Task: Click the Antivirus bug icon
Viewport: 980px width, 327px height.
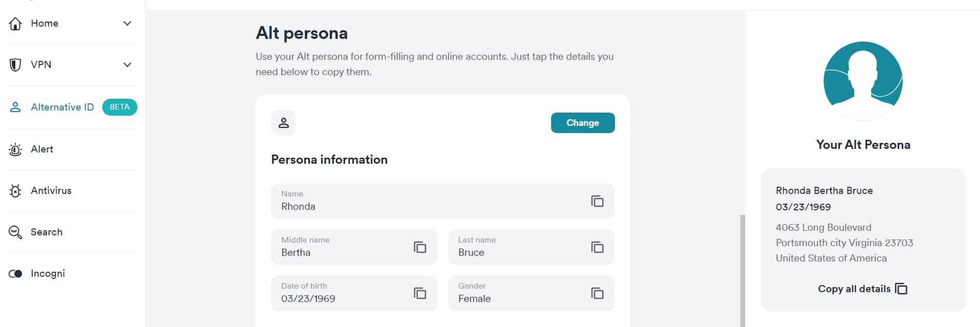Action: click(15, 191)
